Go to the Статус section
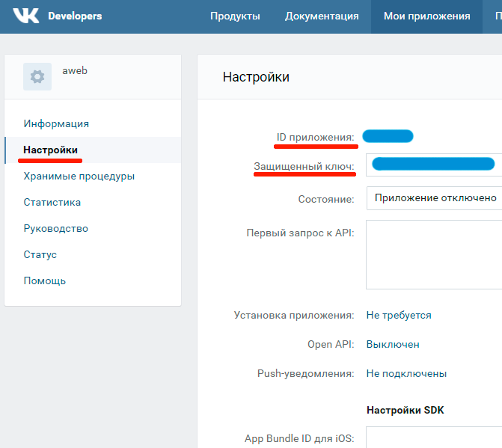The image size is (502, 448). 40,255
